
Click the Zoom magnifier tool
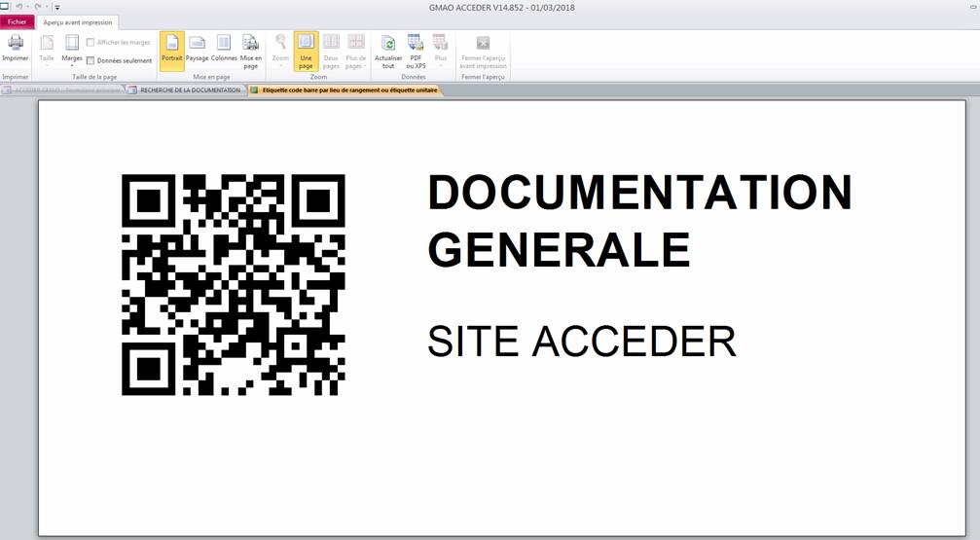tap(280, 50)
